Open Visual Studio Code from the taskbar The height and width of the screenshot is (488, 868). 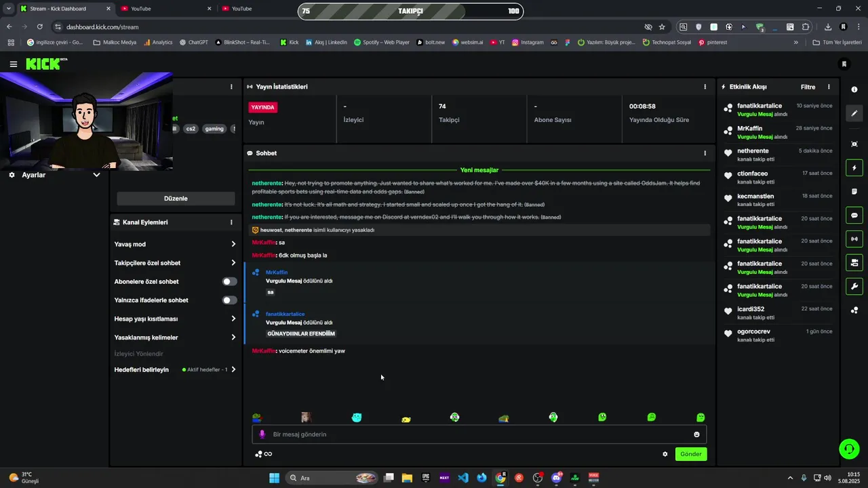point(463,478)
